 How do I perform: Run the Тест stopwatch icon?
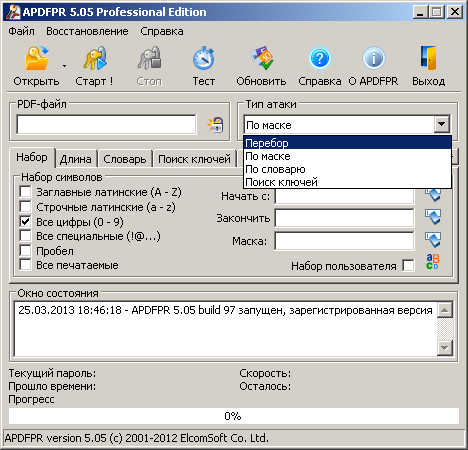point(203,58)
